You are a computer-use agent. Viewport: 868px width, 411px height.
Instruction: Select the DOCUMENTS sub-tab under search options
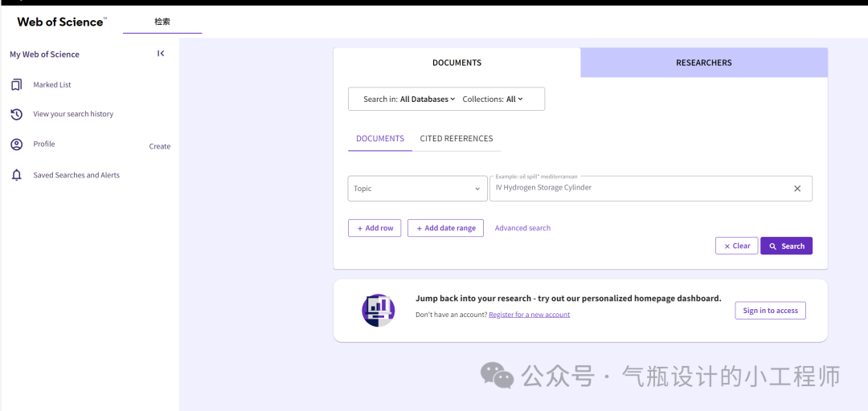pyautogui.click(x=379, y=139)
